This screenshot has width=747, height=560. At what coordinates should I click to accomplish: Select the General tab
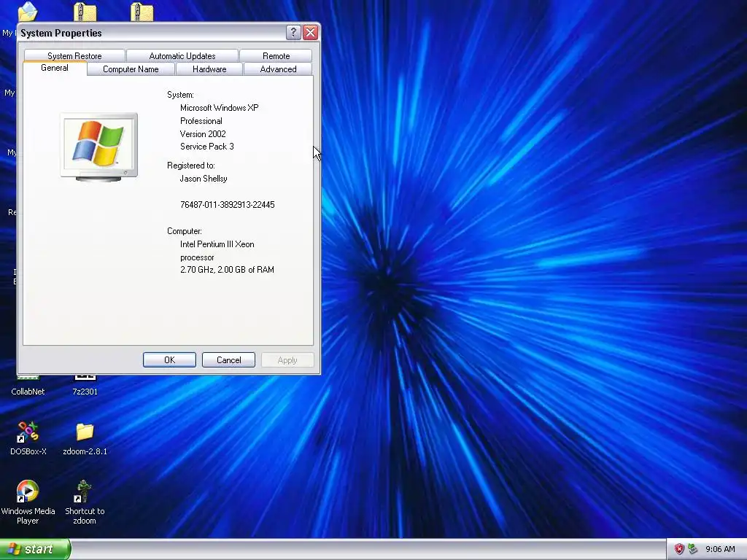click(x=55, y=68)
